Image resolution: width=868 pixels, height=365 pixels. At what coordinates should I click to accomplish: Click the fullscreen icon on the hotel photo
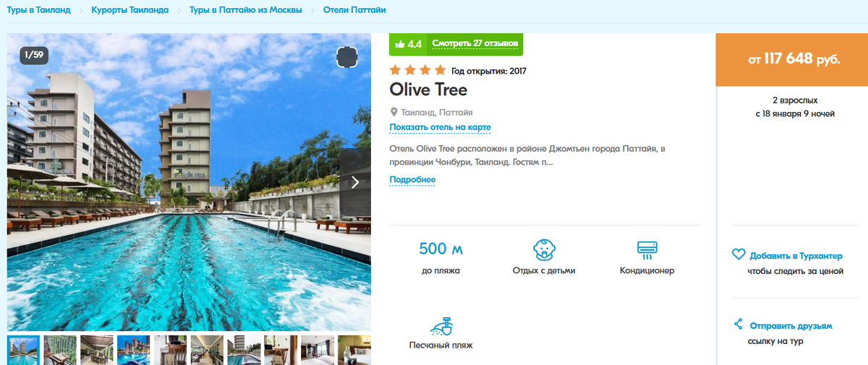[347, 58]
